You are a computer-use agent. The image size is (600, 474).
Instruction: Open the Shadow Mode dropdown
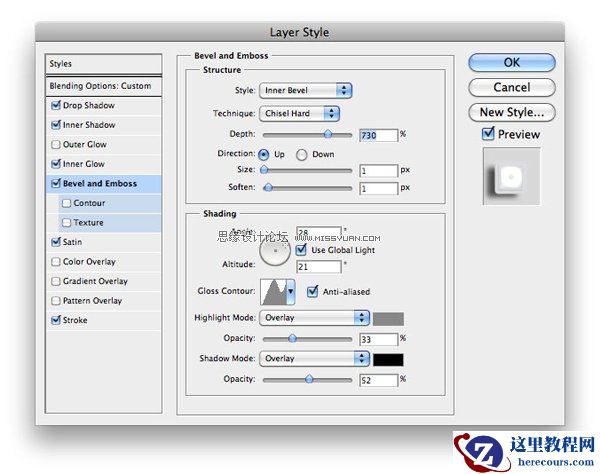click(x=314, y=358)
